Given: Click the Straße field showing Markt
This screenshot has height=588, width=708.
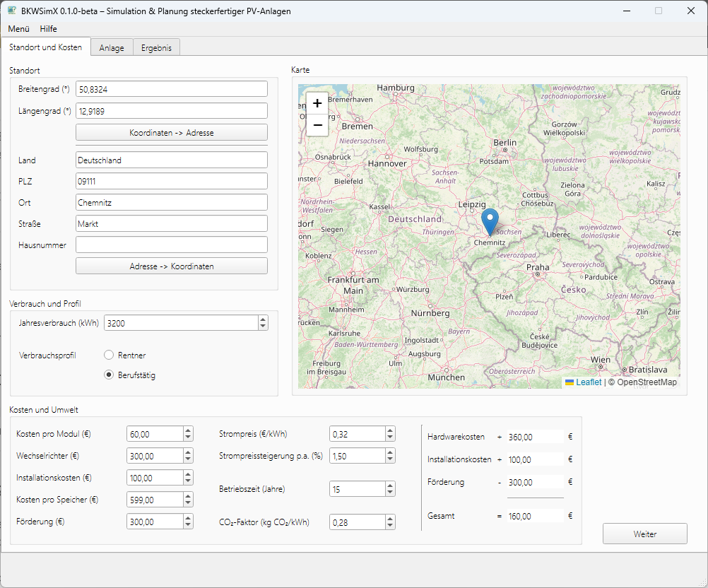Looking at the screenshot, I should coord(172,223).
